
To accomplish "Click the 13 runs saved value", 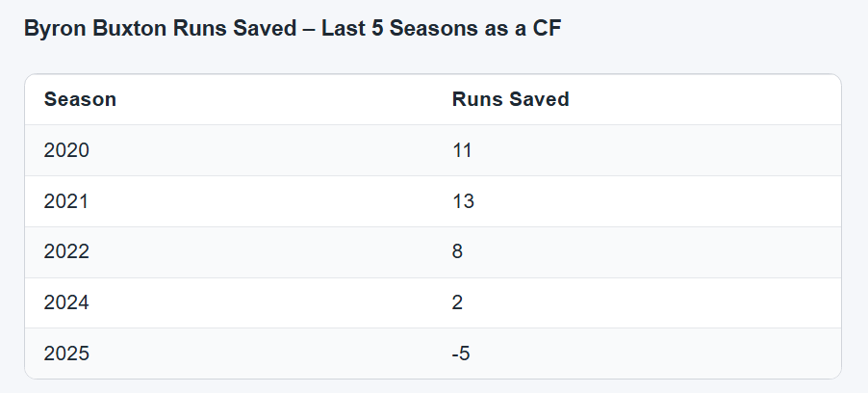I will click(x=463, y=201).
